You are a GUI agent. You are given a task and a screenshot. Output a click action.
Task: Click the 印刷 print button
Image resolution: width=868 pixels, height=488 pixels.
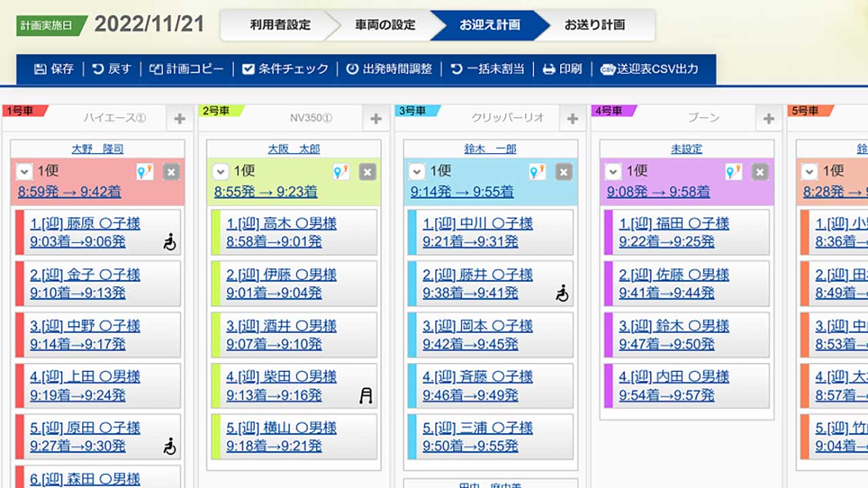[562, 68]
